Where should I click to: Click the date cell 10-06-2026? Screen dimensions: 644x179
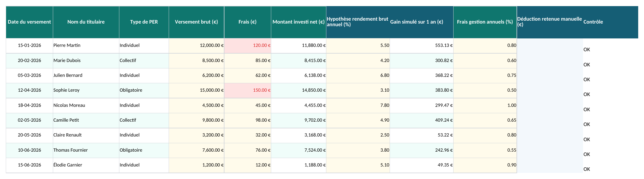(29, 150)
